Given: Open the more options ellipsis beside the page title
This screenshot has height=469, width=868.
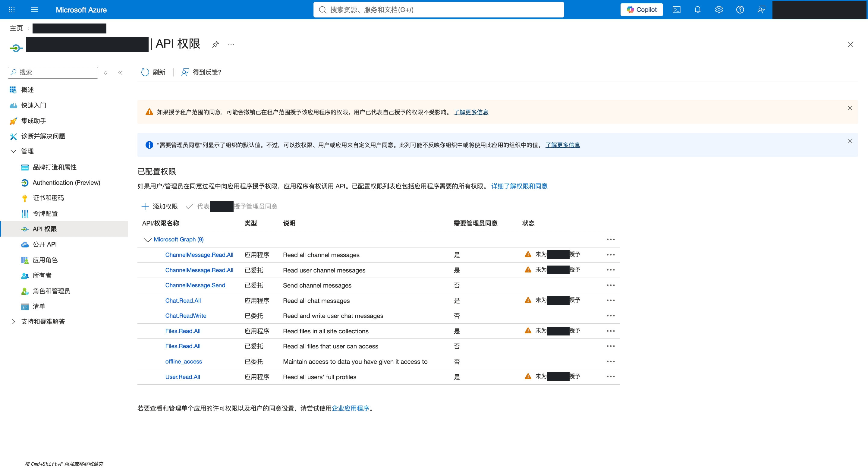Looking at the screenshot, I should 231,44.
